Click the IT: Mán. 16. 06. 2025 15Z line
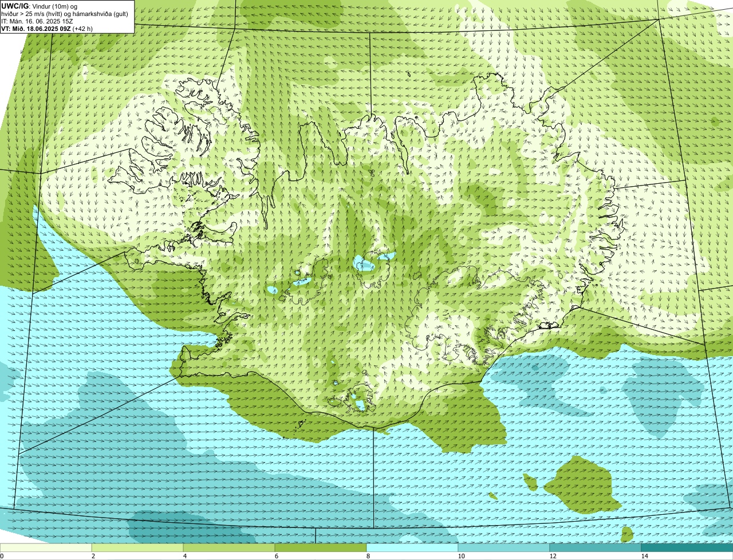Viewport: 733px width, 560px height. (37, 21)
